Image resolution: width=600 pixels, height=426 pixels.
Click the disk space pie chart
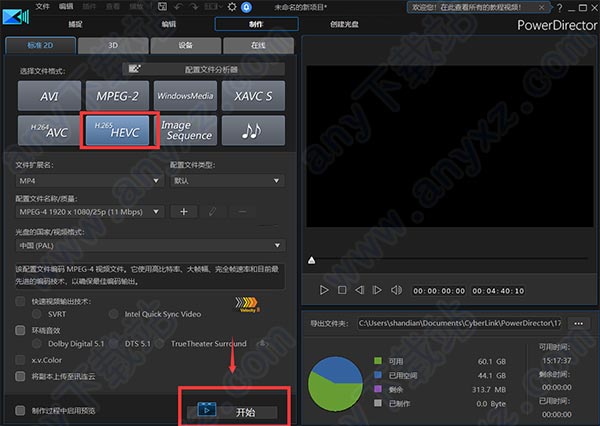(336, 384)
